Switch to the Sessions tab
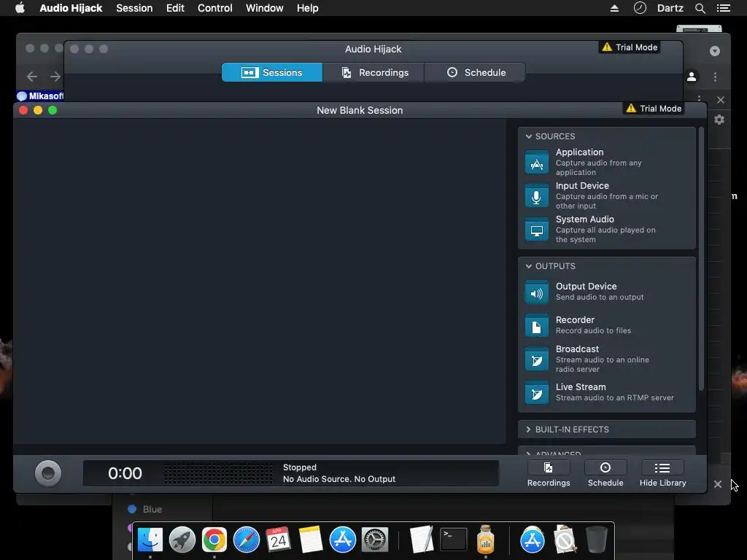Screen dimensions: 747x560 (272, 72)
